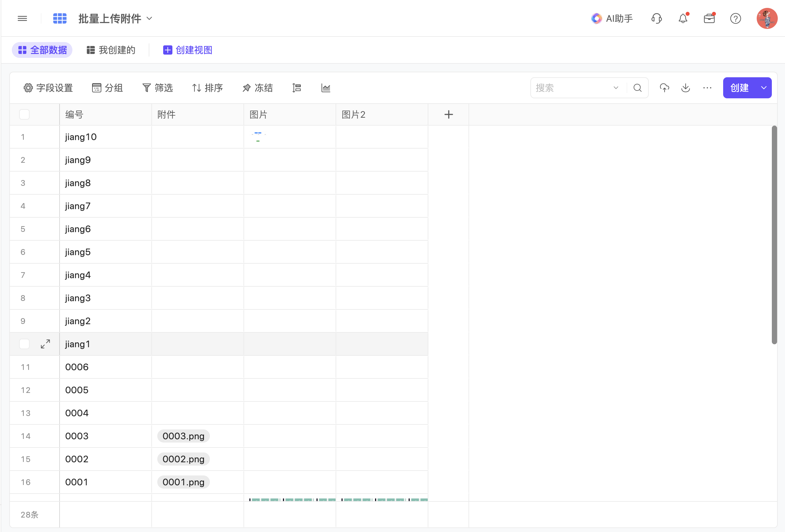The height and width of the screenshot is (532, 785).
Task: Select the 0001 number cell
Action: [106, 482]
